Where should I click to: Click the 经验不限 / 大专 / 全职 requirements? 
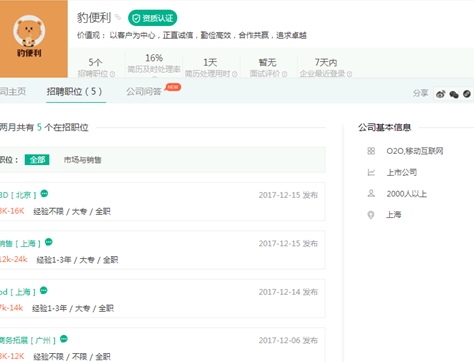point(72,211)
